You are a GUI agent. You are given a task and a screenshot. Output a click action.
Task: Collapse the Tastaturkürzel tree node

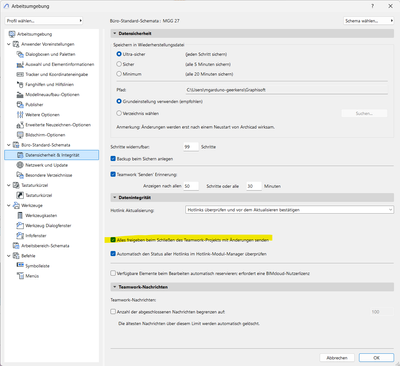(9, 185)
